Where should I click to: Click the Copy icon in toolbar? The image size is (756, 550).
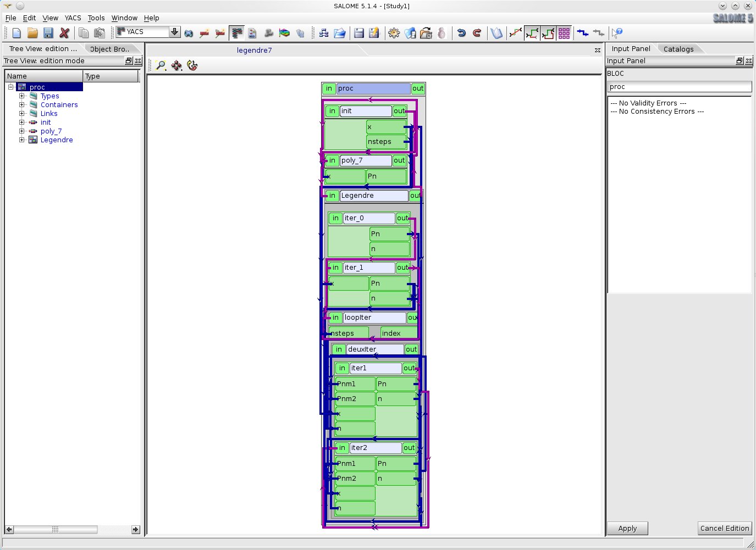[x=84, y=33]
